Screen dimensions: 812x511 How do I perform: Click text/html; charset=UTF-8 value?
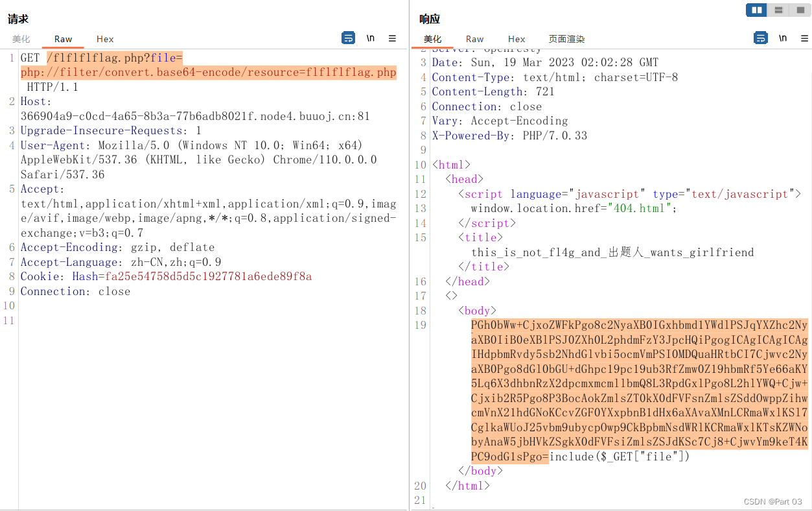[x=601, y=77]
